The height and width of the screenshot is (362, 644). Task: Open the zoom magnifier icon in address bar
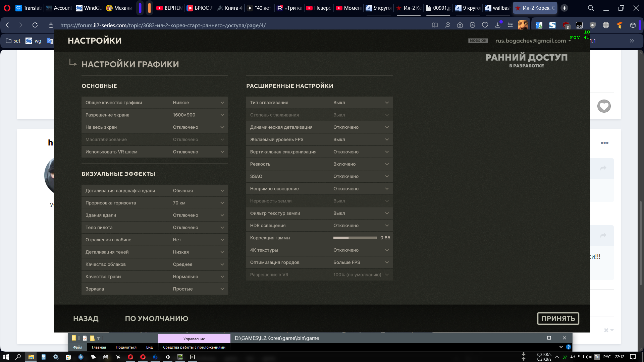pos(447,25)
